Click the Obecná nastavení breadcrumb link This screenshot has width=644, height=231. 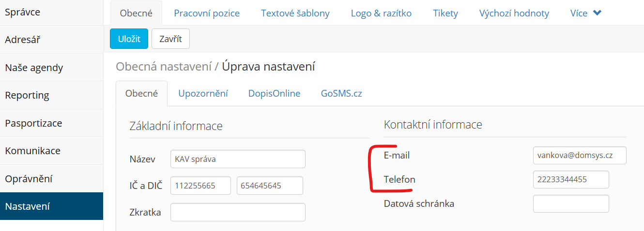[164, 66]
